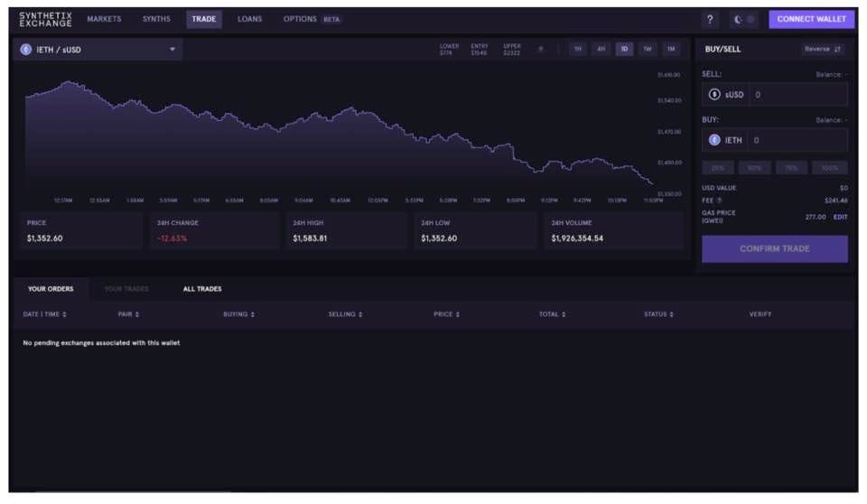Select the 1W chart period
The height and width of the screenshot is (504, 867).
648,50
